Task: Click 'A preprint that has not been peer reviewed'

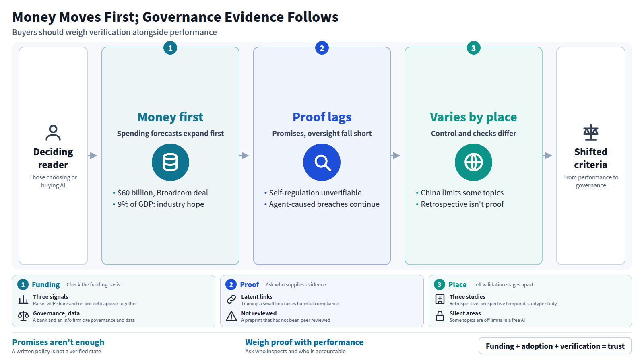Action: click(x=286, y=320)
